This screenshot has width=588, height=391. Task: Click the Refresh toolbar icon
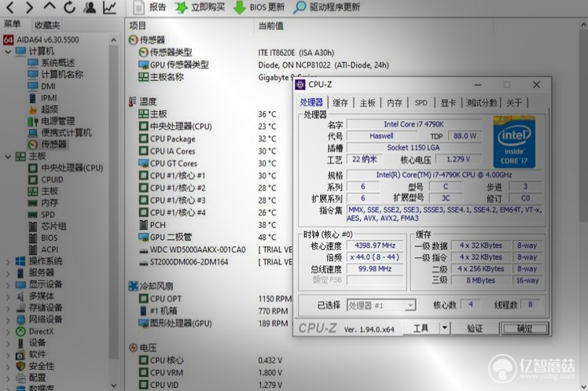click(x=69, y=7)
